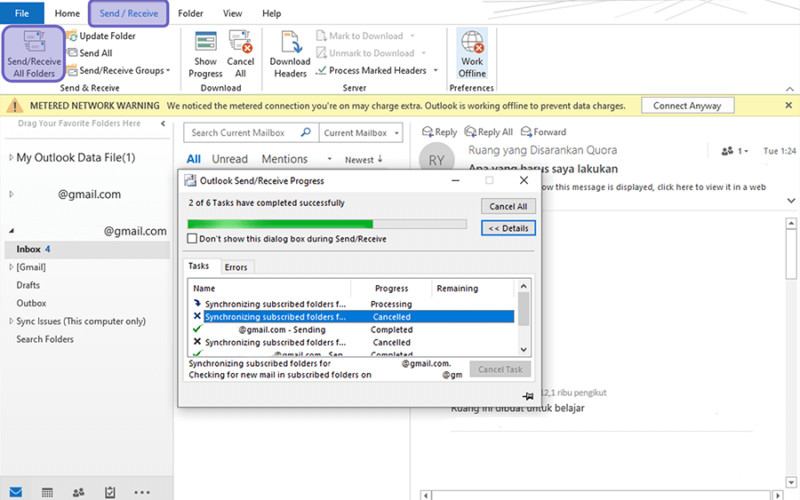The height and width of the screenshot is (500, 800).
Task: Click Download Headers icon
Action: tap(290, 42)
